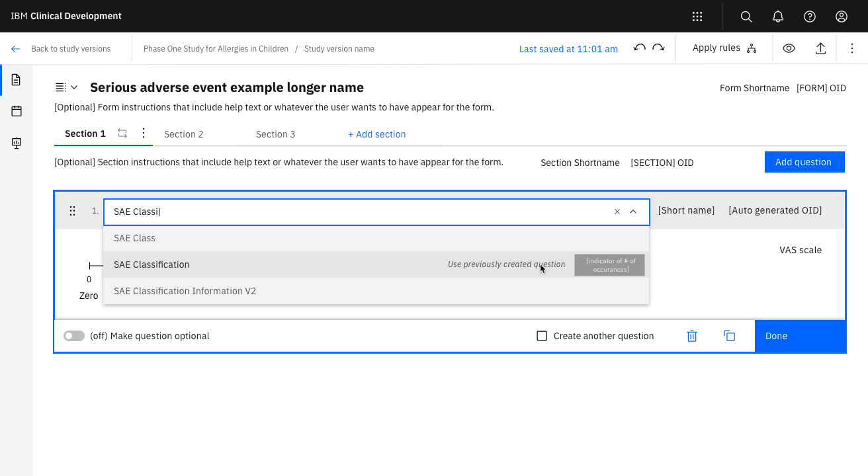Open the calendar icon in sidebar
Viewport: 868px width, 476px height.
click(17, 111)
